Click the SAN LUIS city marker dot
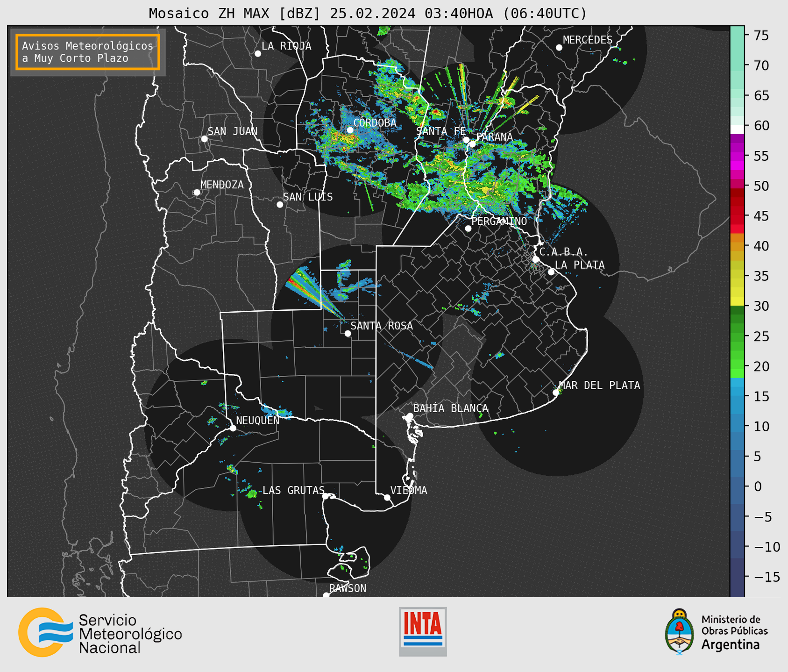 click(x=280, y=205)
